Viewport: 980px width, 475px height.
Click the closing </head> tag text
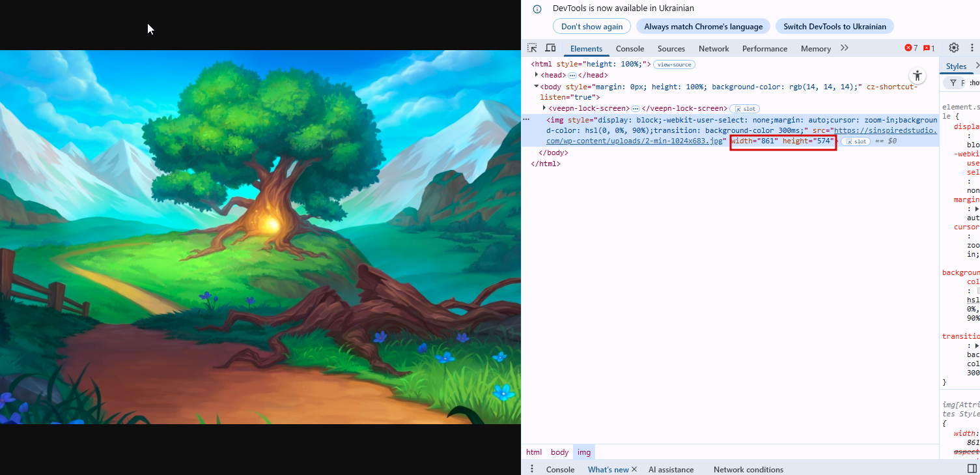[593, 76]
